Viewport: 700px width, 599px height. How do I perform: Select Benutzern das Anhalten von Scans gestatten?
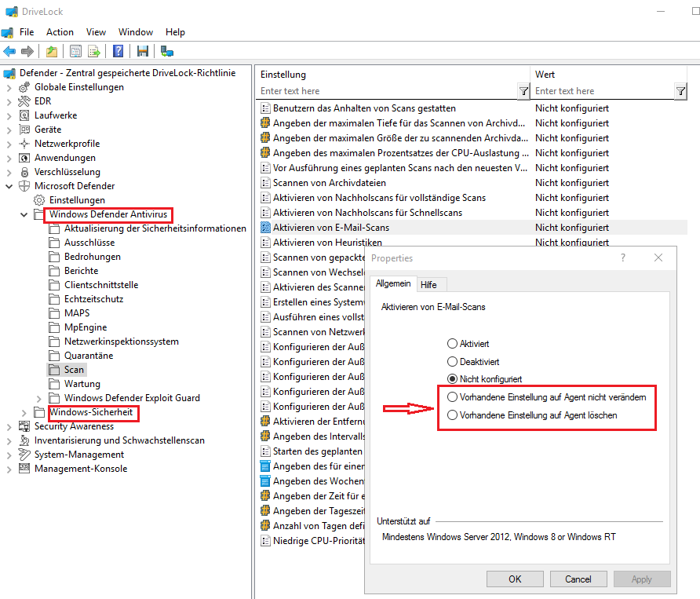tap(364, 108)
